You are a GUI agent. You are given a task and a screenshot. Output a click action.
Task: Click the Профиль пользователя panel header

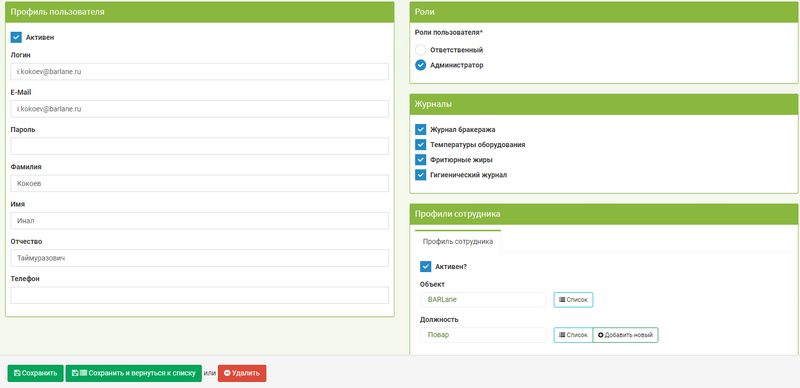pyautogui.click(x=199, y=12)
